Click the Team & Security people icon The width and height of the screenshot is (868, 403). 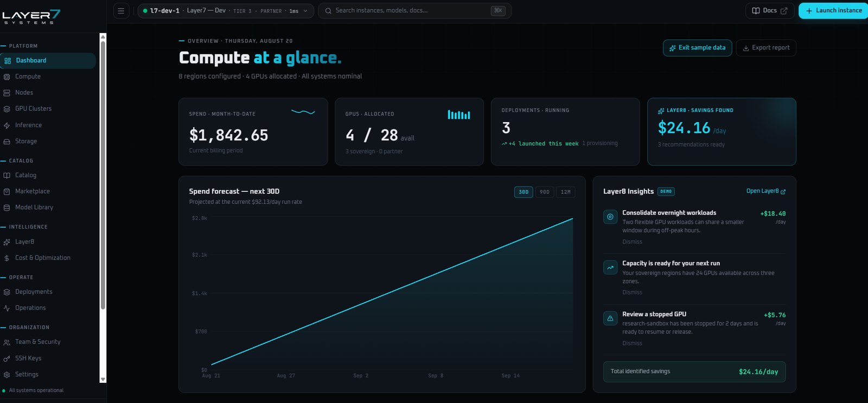[7, 342]
